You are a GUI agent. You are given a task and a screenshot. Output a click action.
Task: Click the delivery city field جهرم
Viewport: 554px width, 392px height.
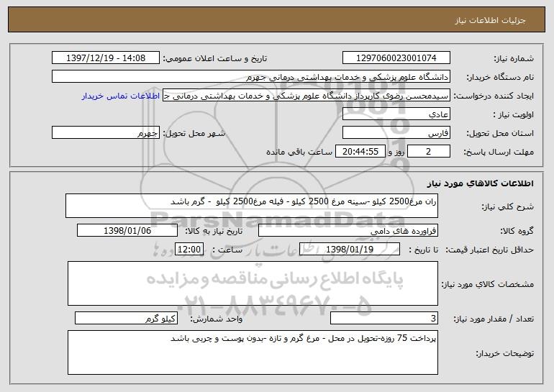pyautogui.click(x=106, y=133)
